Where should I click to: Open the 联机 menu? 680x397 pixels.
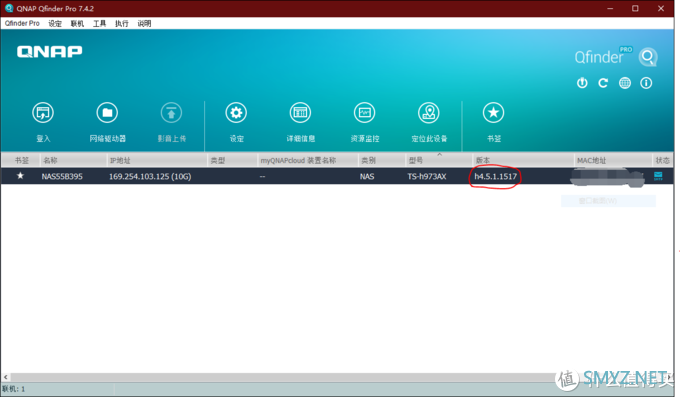77,23
